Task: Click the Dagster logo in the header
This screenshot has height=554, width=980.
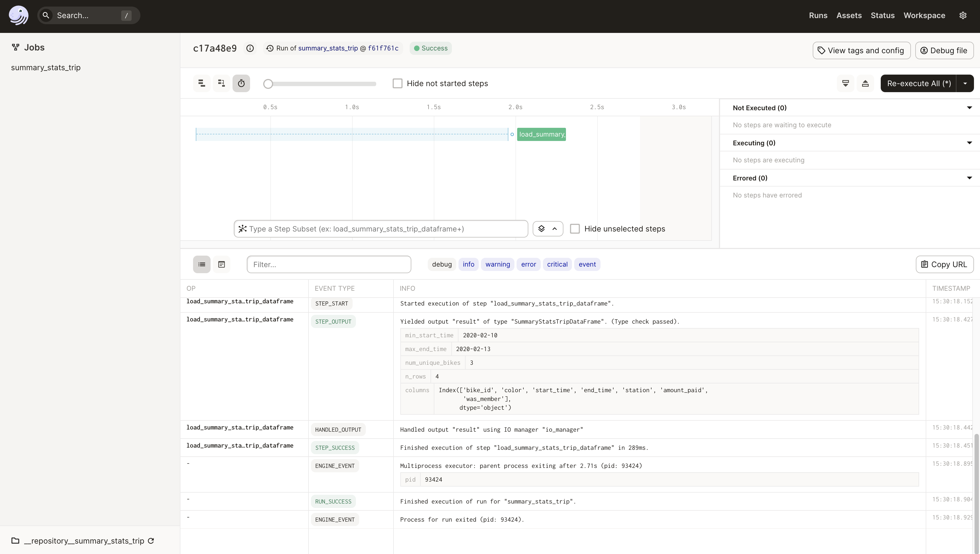Action: coord(18,16)
